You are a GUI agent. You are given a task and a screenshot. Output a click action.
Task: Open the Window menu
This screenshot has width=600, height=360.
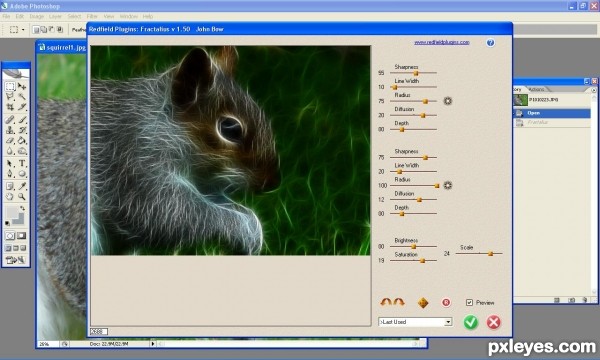tap(129, 16)
